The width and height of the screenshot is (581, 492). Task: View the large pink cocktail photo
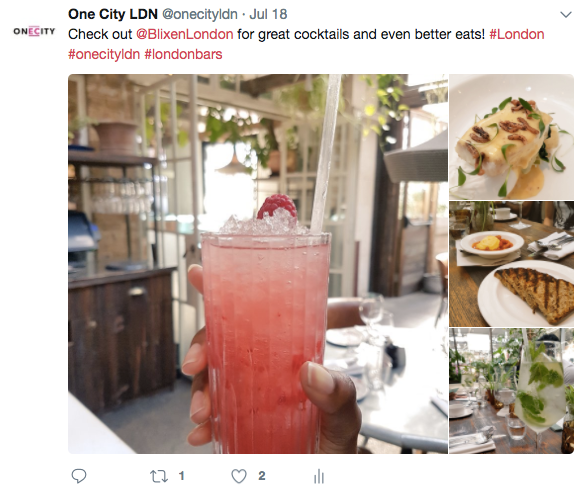[x=258, y=264]
